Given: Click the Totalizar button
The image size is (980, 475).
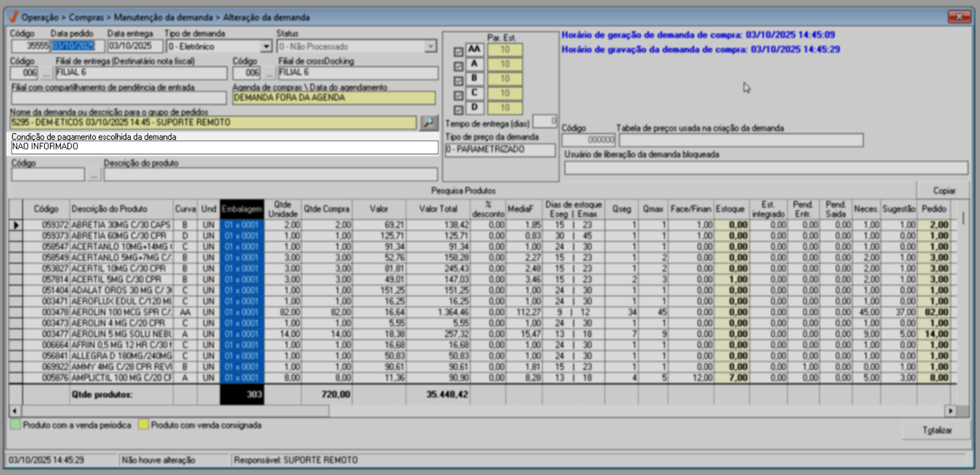Looking at the screenshot, I should [936, 430].
